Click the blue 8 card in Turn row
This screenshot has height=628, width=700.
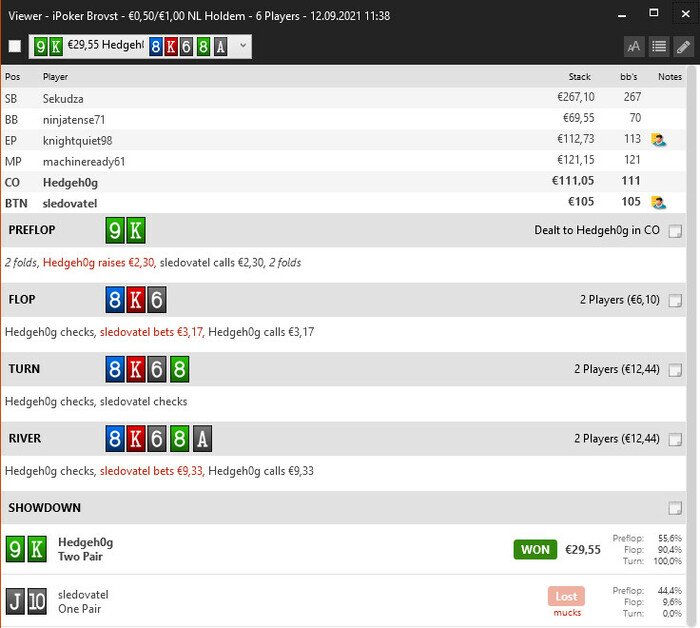coord(115,369)
